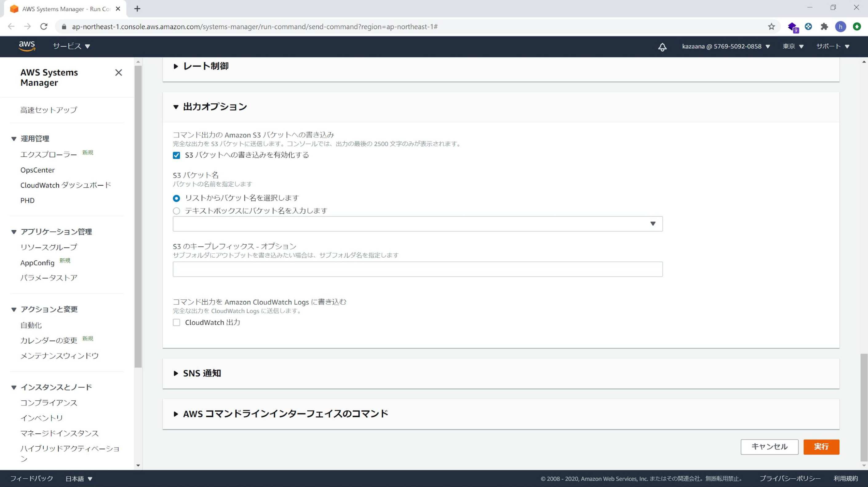
Task: Open コンプライアンス
Action: coord(49,403)
